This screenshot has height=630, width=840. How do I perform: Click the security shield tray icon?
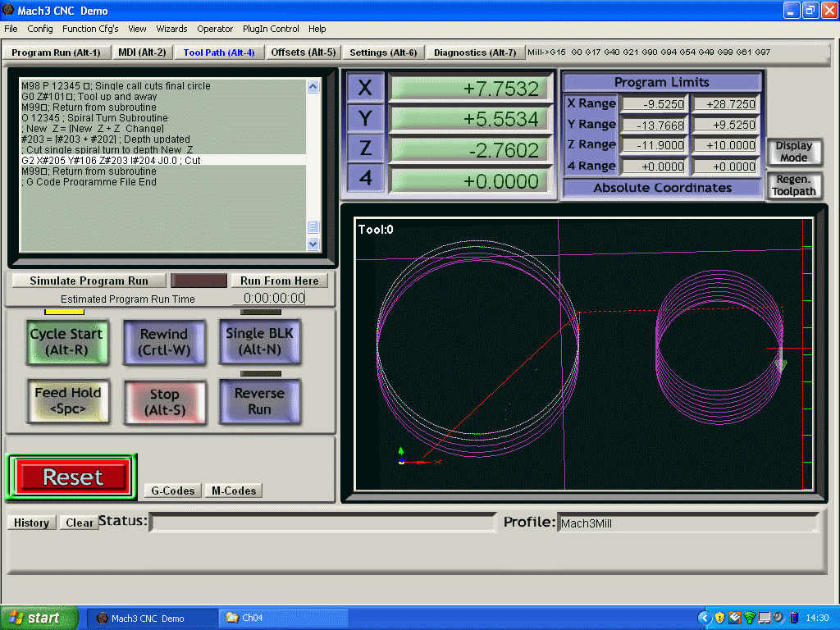[719, 619]
